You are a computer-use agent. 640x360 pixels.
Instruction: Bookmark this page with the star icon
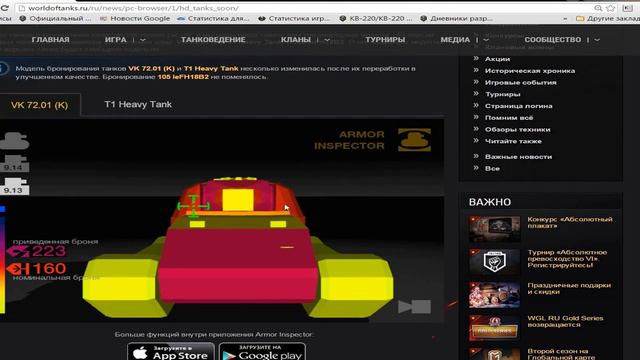pyautogui.click(x=611, y=8)
